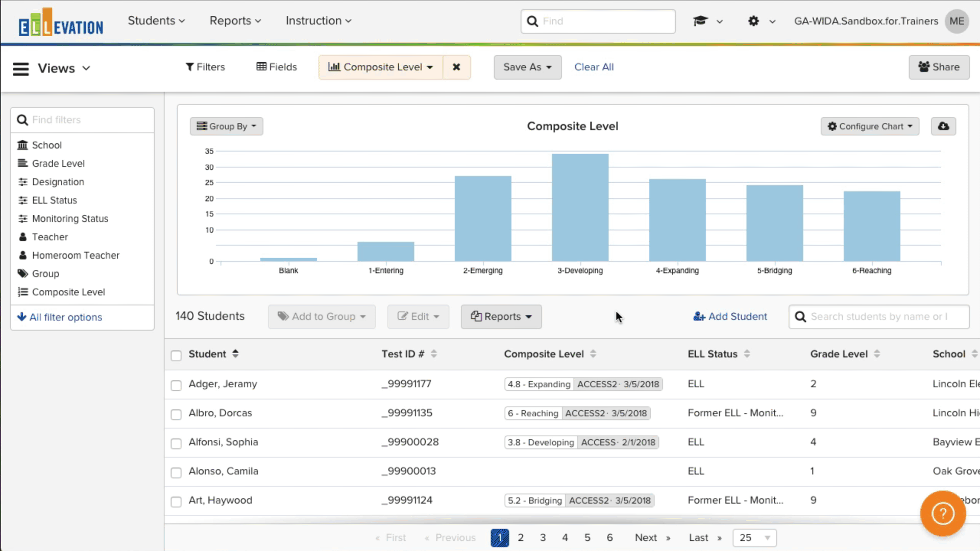Select the Homeroom Teacher filter
980x551 pixels.
coord(76,255)
